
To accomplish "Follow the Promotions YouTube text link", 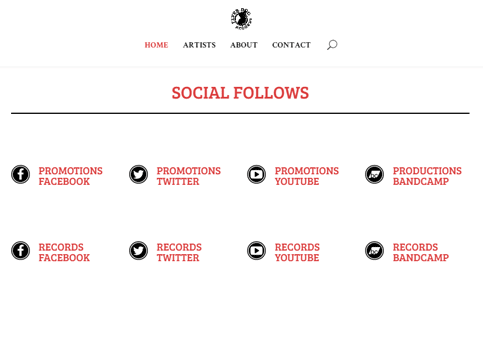I will tap(307, 176).
